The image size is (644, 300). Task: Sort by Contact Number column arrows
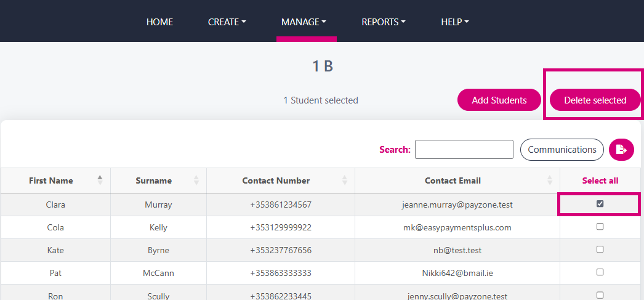[x=345, y=180]
